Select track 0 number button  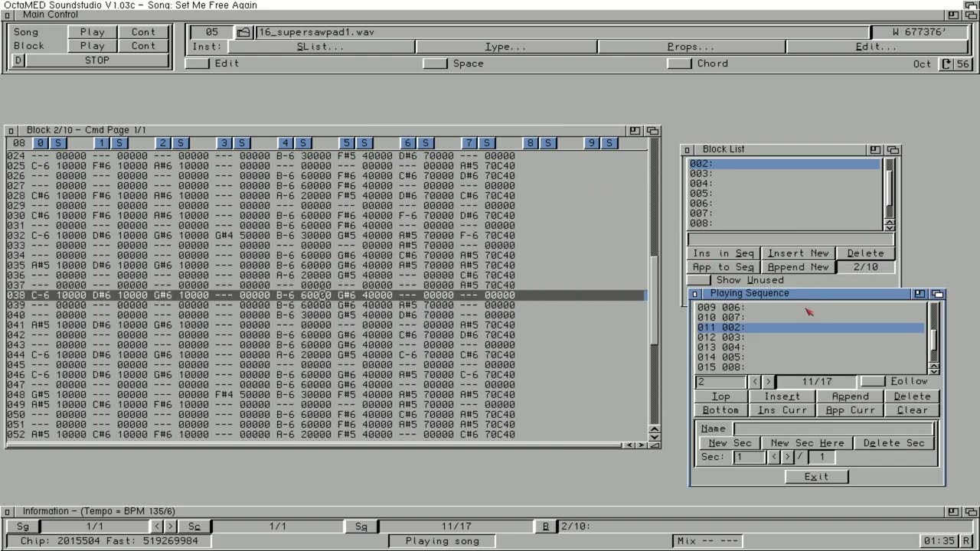click(x=41, y=143)
